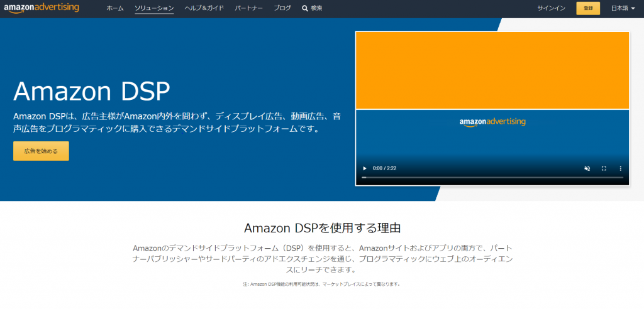Click the yellow 登録 button
The image size is (644, 309).
click(x=588, y=8)
